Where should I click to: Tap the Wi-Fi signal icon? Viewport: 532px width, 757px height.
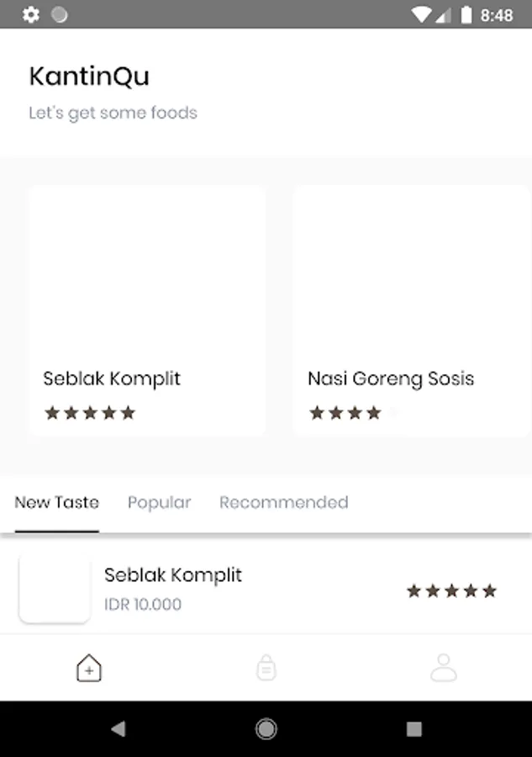pyautogui.click(x=421, y=15)
